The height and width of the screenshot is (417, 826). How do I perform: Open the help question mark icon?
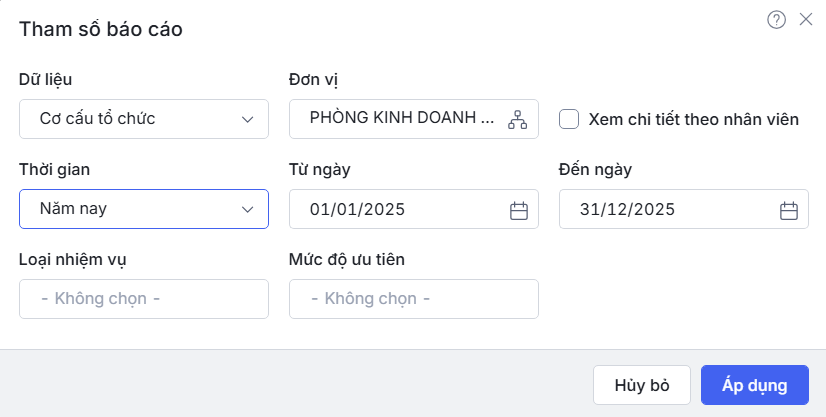[776, 19]
